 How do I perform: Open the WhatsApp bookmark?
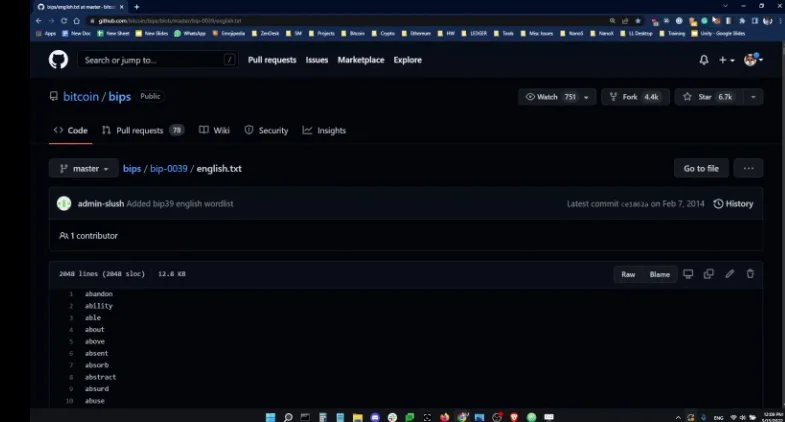[190, 34]
